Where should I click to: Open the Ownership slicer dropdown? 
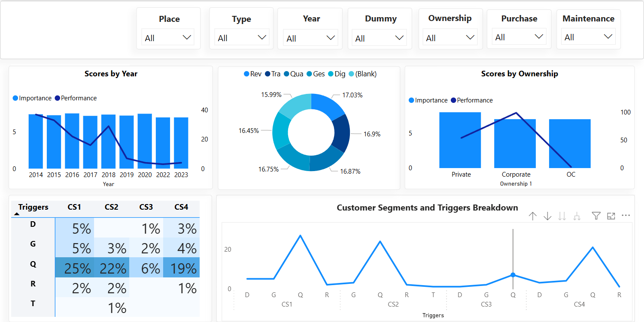(470, 37)
